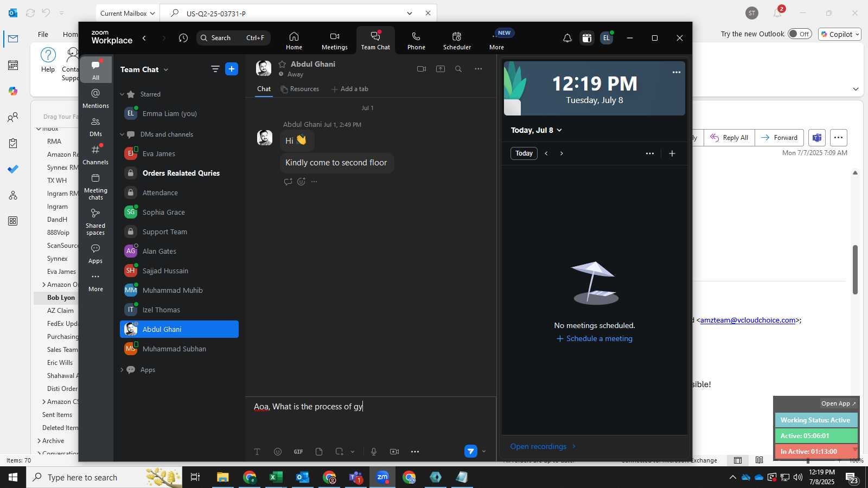Open EL profile avatar menu
Image resolution: width=868 pixels, height=488 pixels.
(607, 38)
